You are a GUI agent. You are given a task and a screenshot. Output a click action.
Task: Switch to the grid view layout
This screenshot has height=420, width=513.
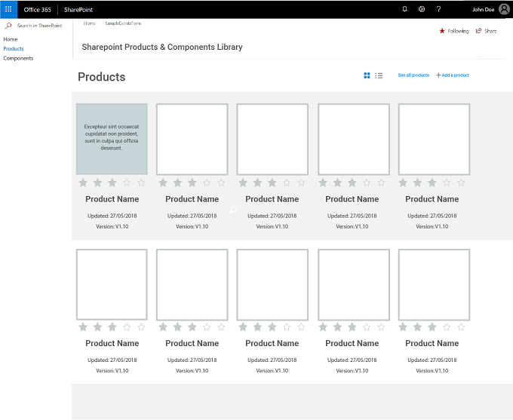coord(367,75)
